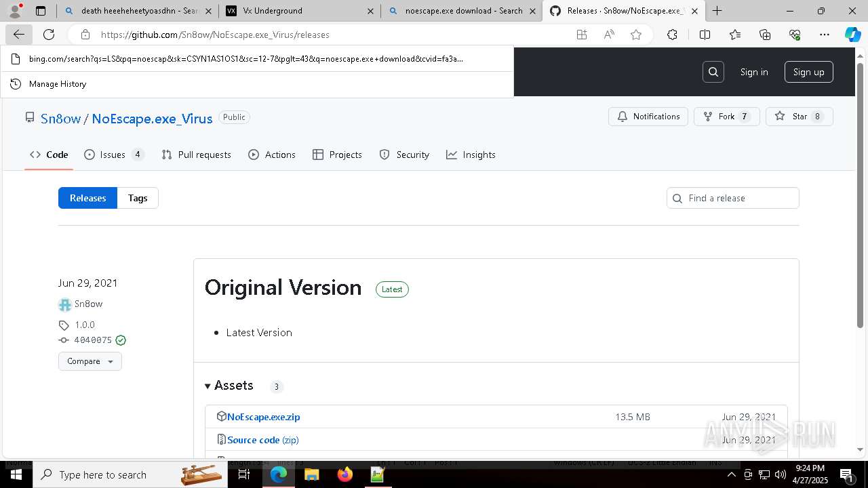Switch to the death heeeheheetyoasdhn search tab
The height and width of the screenshot is (488, 868).
click(x=136, y=11)
